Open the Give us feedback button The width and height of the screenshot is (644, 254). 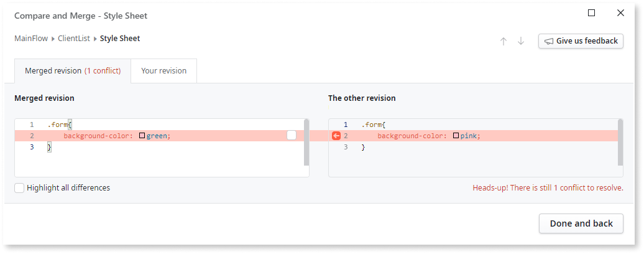pos(581,41)
